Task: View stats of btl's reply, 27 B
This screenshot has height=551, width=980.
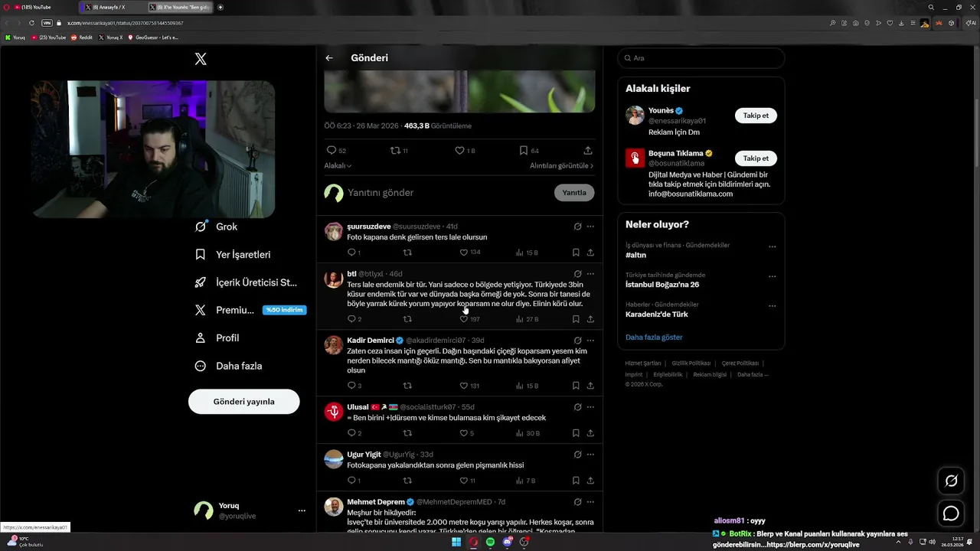Action: pos(527,319)
